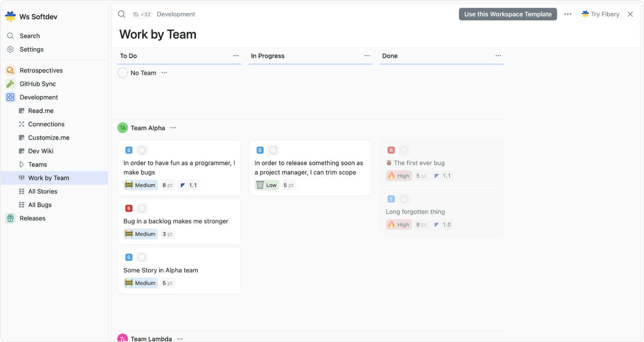Image resolution: width=644 pixels, height=342 pixels.
Task: Click the Releases gift icon
Action: pos(10,218)
